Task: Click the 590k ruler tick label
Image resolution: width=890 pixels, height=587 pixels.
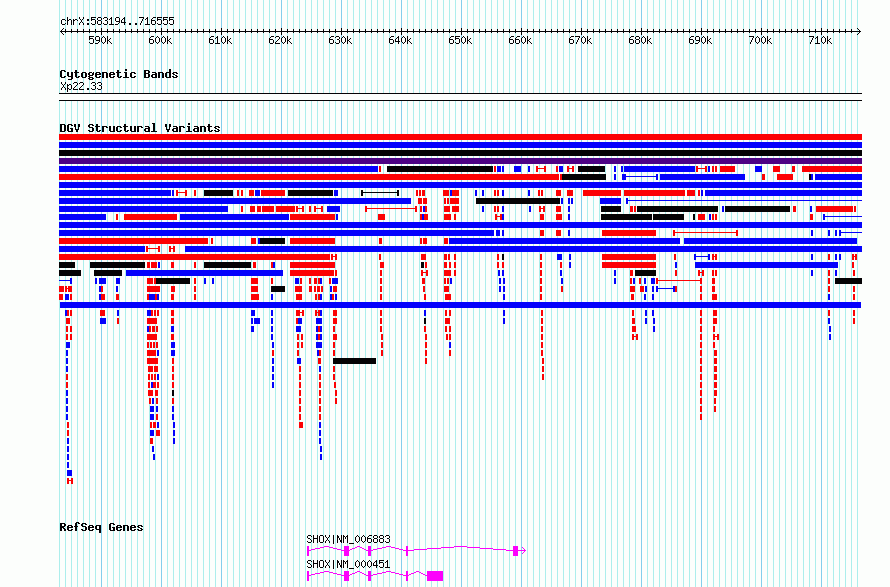Action: (x=100, y=40)
